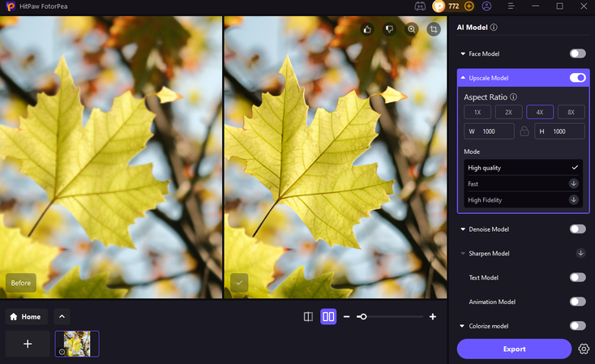Click the thumbs up feedback icon

367,29
